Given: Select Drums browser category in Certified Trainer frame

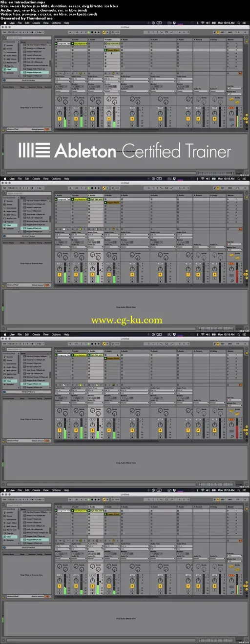Looking at the screenshot, I should tap(10, 49).
